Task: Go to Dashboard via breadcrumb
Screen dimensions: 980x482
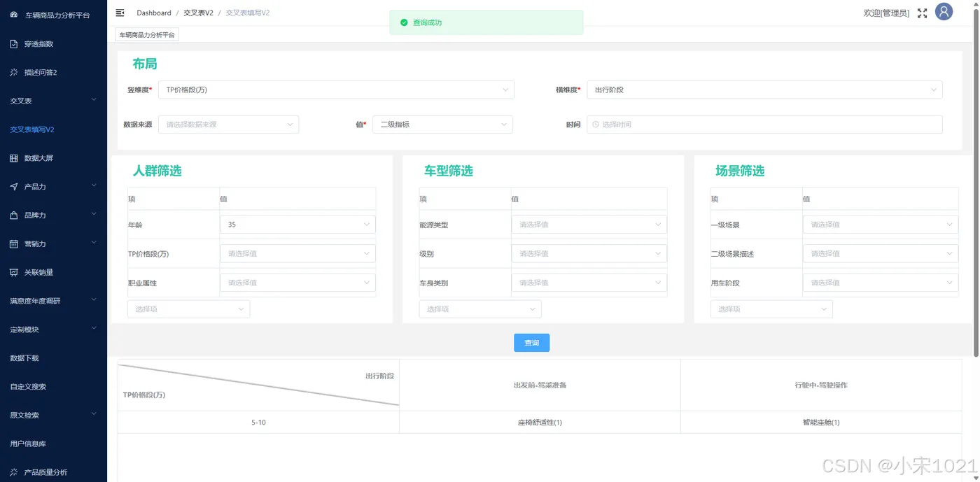Action: click(154, 13)
